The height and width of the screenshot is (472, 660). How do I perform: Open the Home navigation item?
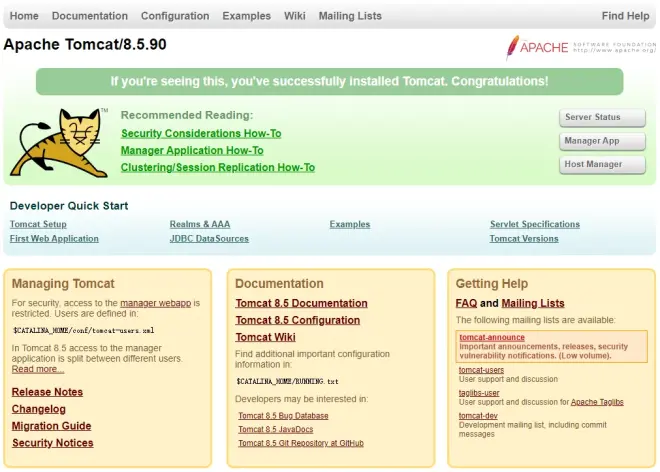[24, 16]
